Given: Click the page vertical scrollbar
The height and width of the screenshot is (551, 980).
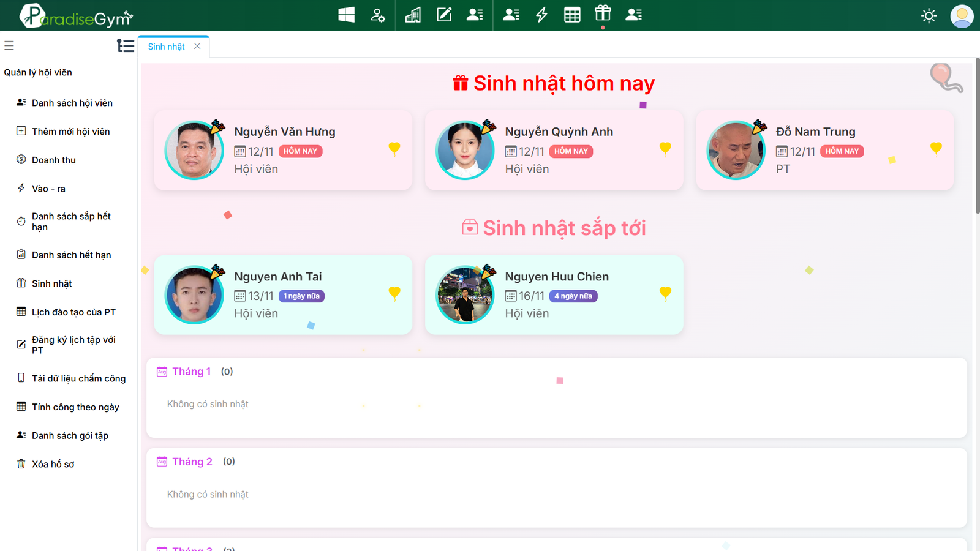Looking at the screenshot, I should click(x=977, y=136).
